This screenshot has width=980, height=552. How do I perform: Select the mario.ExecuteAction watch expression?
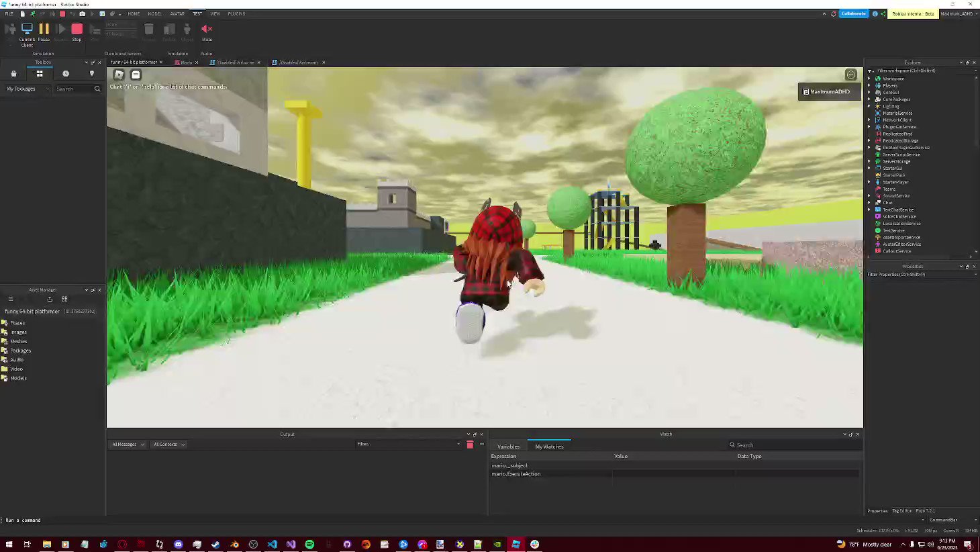coord(516,474)
